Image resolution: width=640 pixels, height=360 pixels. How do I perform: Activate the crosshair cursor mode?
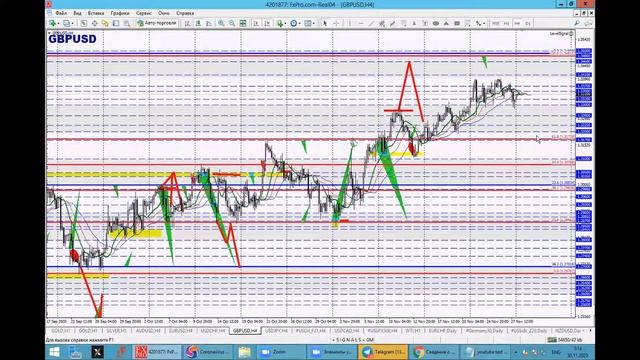[x=336, y=23]
